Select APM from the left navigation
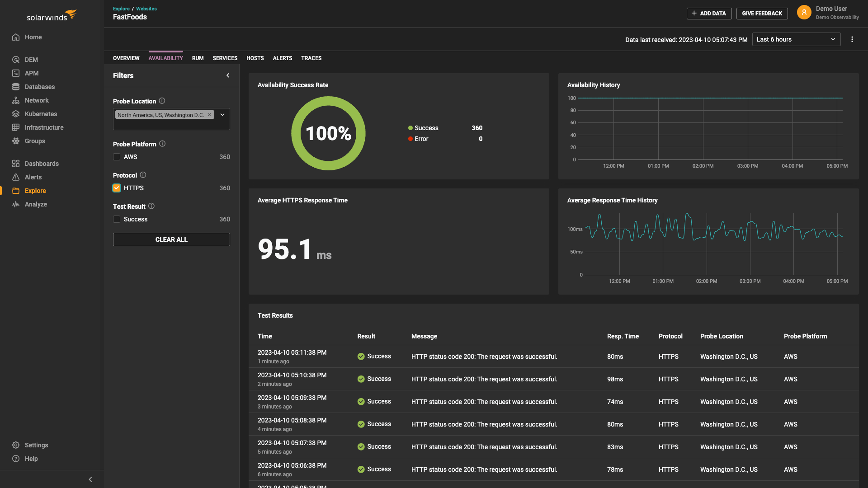Viewport: 868px width, 488px height. [x=32, y=73]
